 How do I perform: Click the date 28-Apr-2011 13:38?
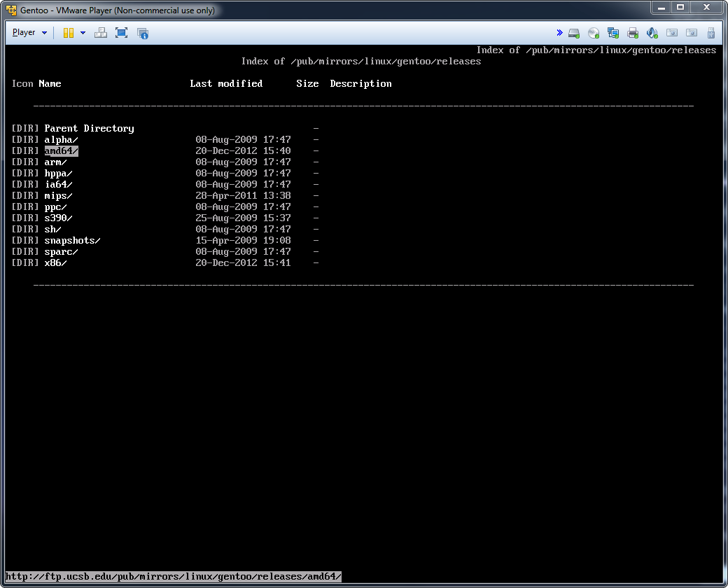click(x=244, y=195)
